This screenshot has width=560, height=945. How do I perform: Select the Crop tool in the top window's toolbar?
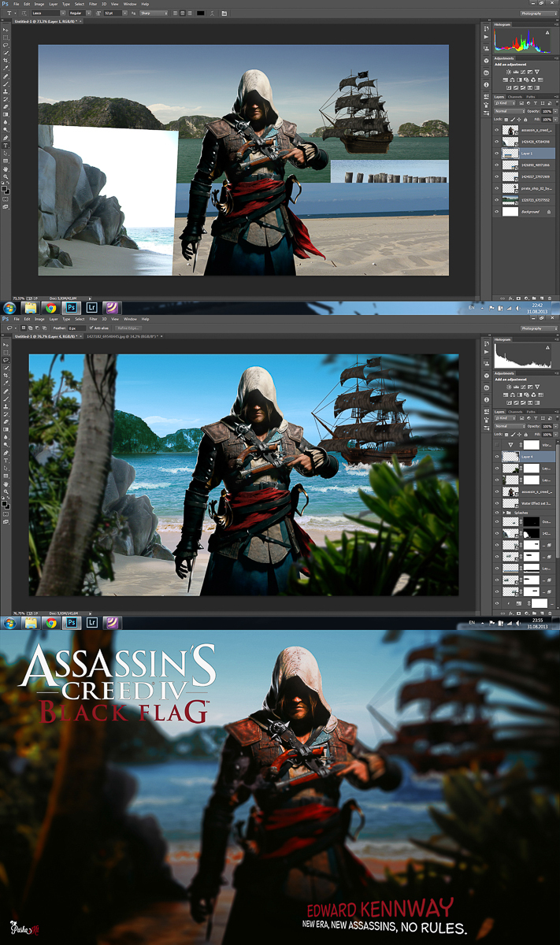(x=6, y=61)
